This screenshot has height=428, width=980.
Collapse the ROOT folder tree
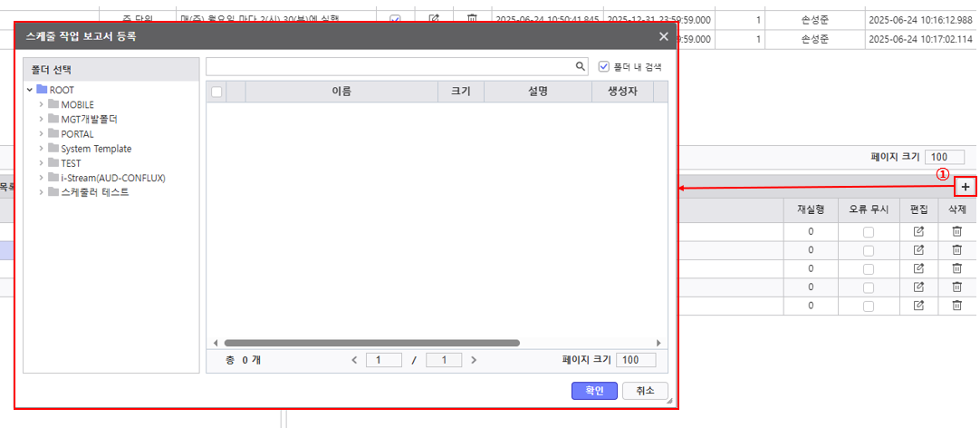(30, 91)
